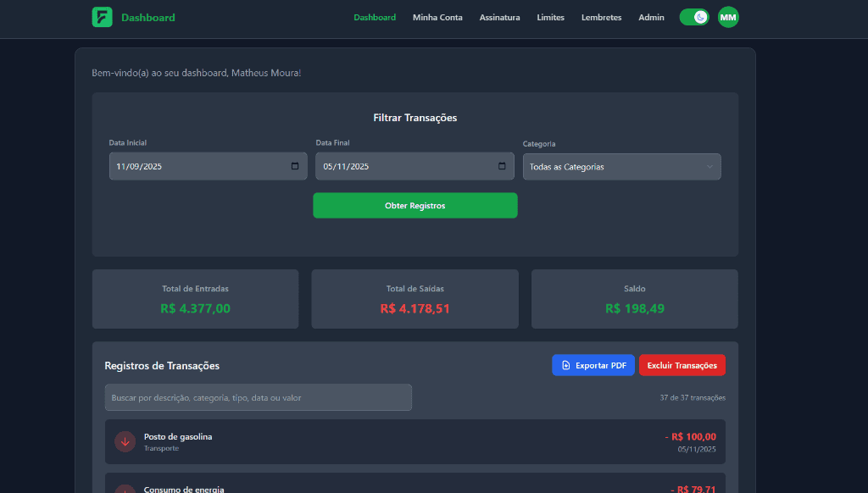Click the Assinatura navigation link

point(499,17)
